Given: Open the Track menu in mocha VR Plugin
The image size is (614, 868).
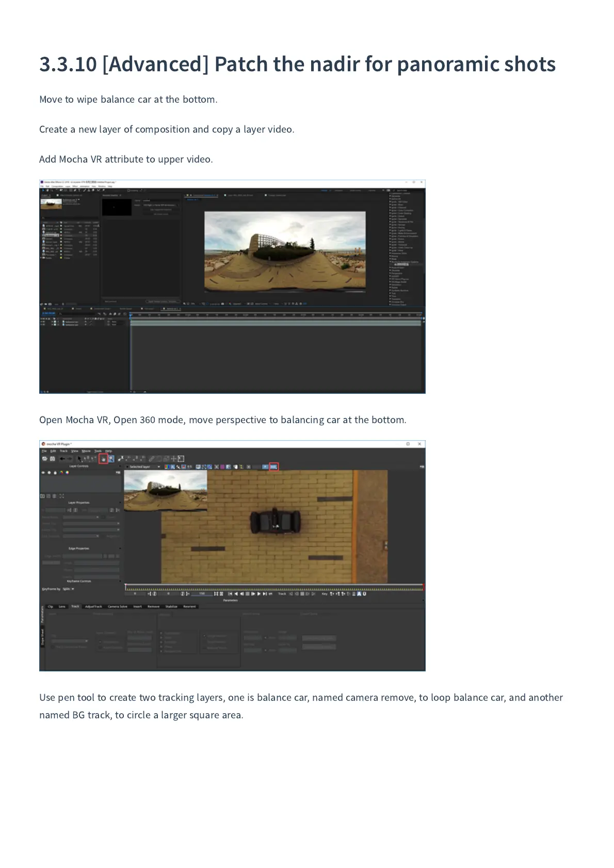Looking at the screenshot, I should pyautogui.click(x=63, y=451).
